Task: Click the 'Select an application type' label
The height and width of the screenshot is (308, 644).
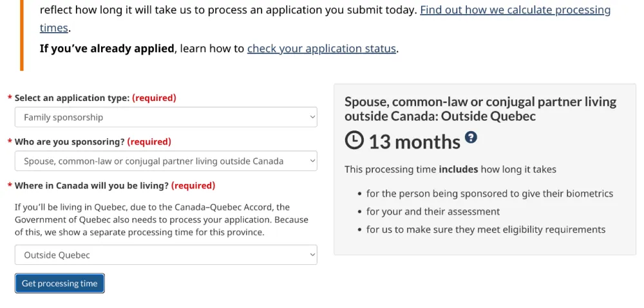Action: (x=72, y=98)
